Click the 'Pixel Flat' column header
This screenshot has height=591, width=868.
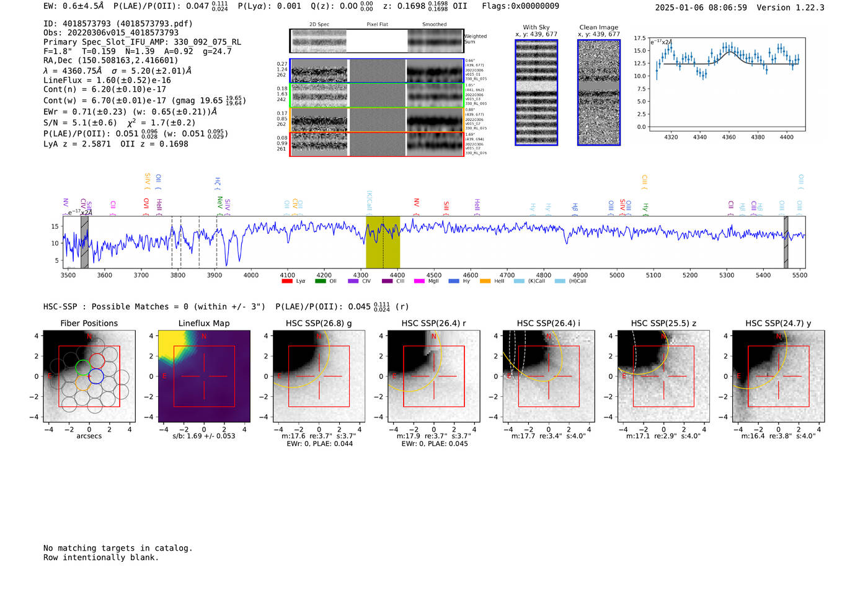pos(377,24)
